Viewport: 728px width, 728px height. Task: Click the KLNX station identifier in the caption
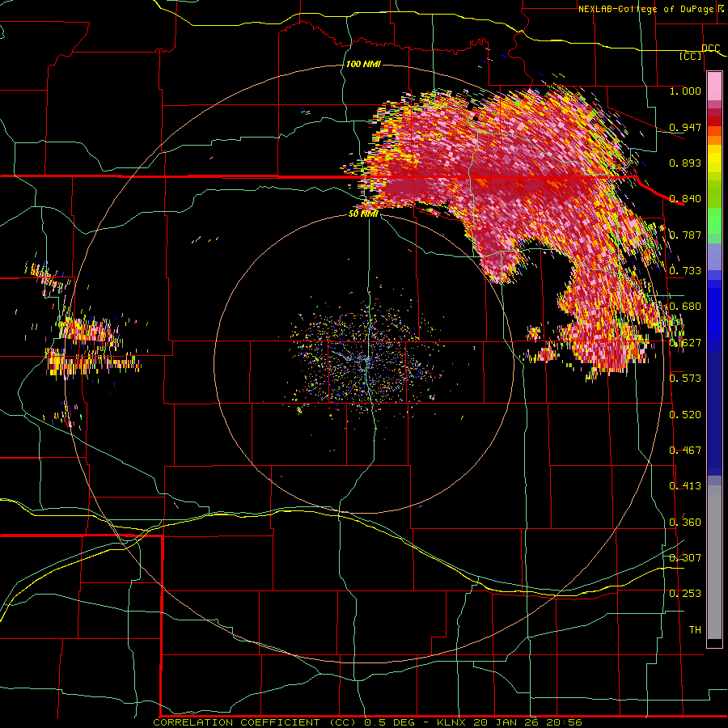(x=453, y=722)
